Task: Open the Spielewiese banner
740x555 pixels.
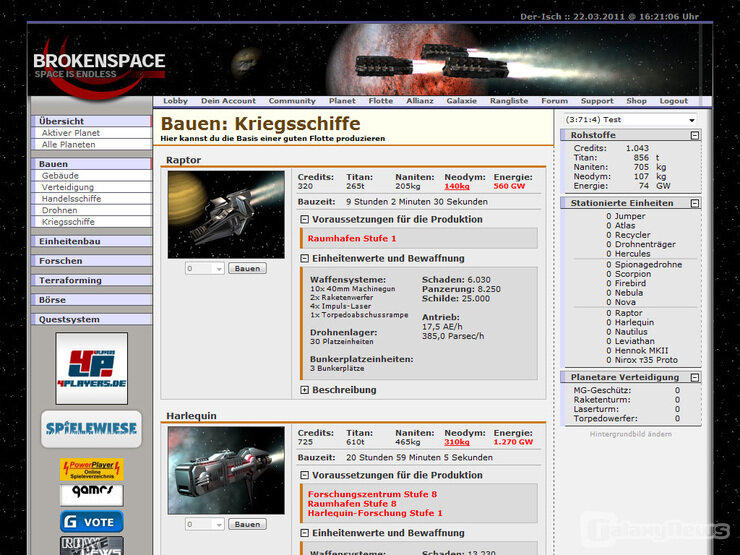Action: tap(92, 429)
